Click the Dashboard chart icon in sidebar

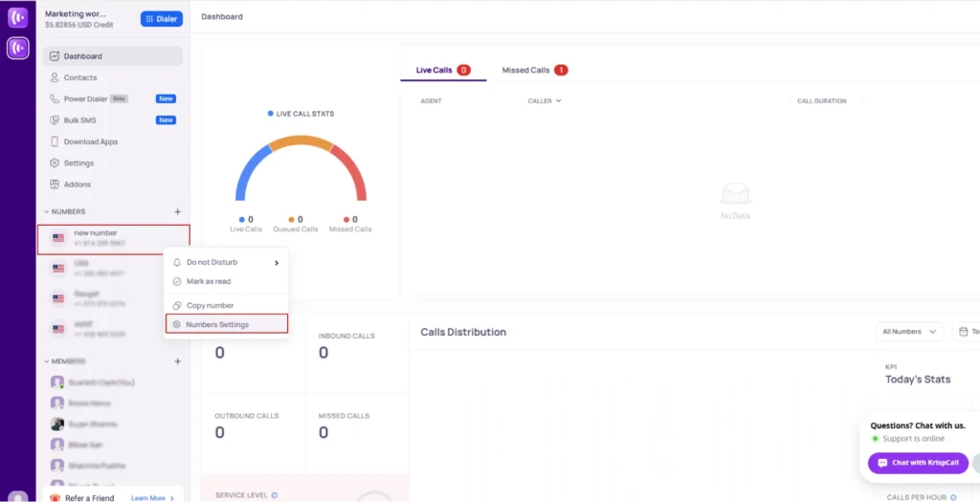tap(55, 56)
